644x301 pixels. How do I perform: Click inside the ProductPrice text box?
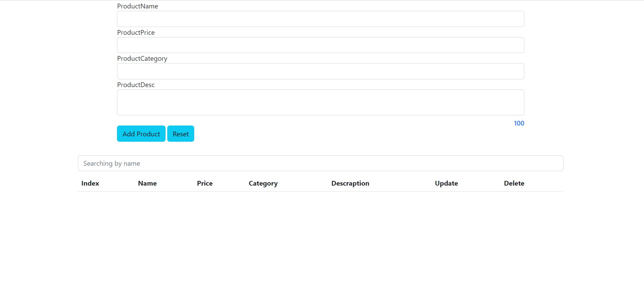point(320,45)
